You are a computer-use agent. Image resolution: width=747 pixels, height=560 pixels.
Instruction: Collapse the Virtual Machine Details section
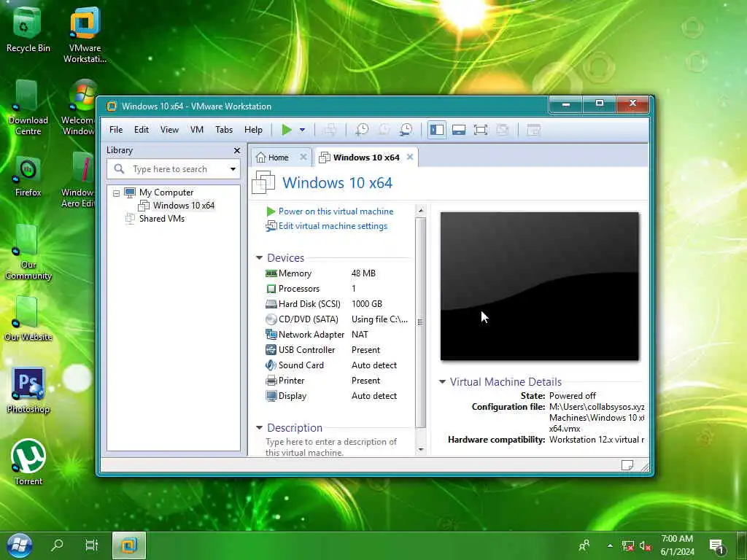coord(442,381)
